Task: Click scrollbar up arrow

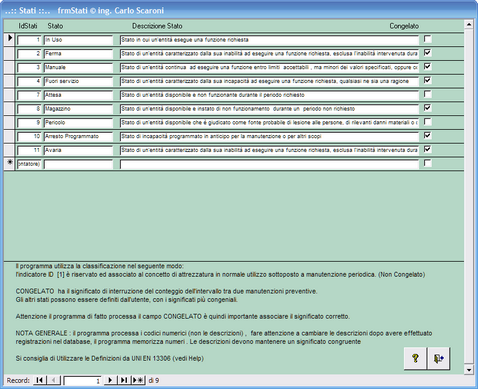Action: 469,24
